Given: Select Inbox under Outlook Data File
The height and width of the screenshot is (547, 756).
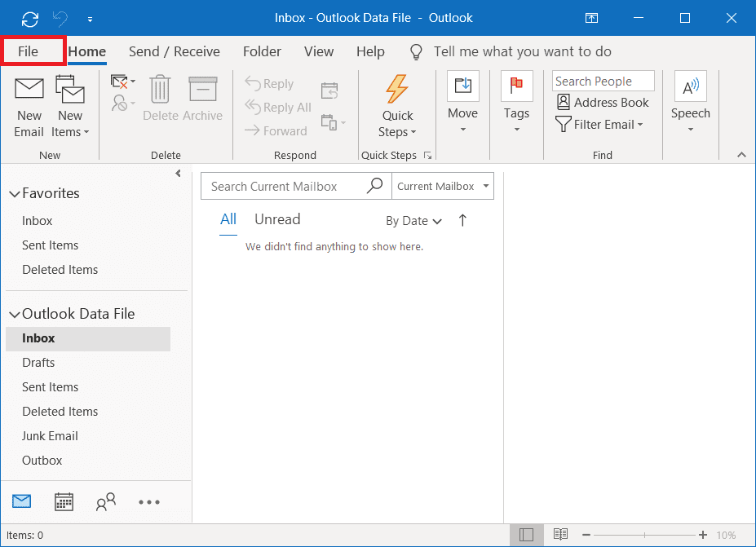Looking at the screenshot, I should tap(88, 339).
